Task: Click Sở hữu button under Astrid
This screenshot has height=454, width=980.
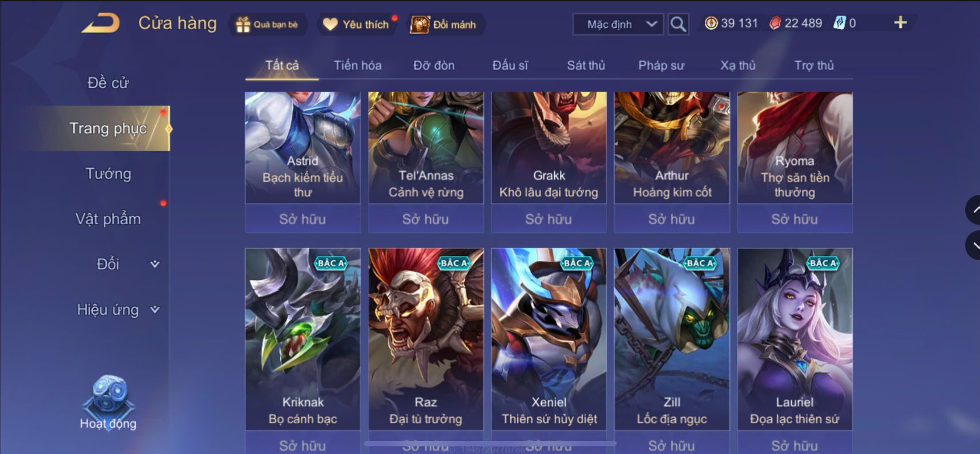Action: (303, 219)
